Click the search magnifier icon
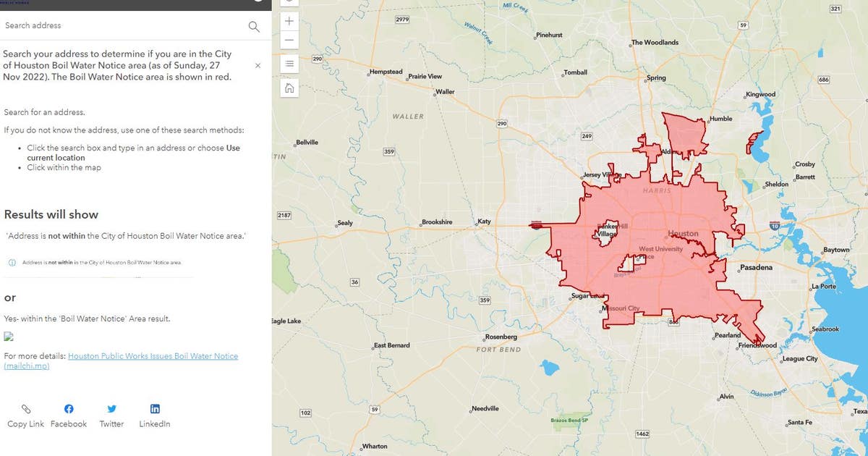Image resolution: width=868 pixels, height=456 pixels. pyautogui.click(x=254, y=27)
